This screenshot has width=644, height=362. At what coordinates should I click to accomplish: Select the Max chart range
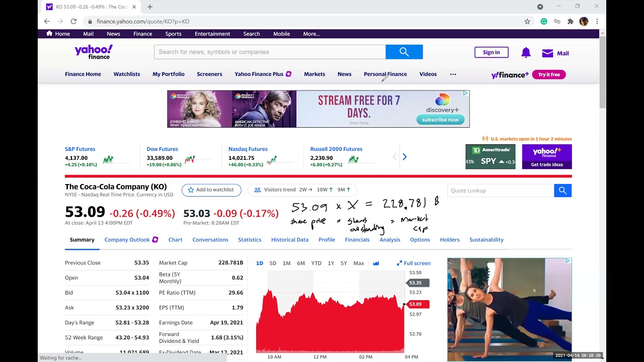coord(359,263)
